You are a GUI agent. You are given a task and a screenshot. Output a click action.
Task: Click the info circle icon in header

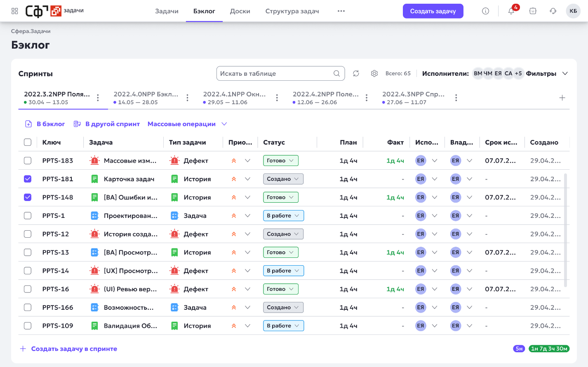pyautogui.click(x=485, y=11)
